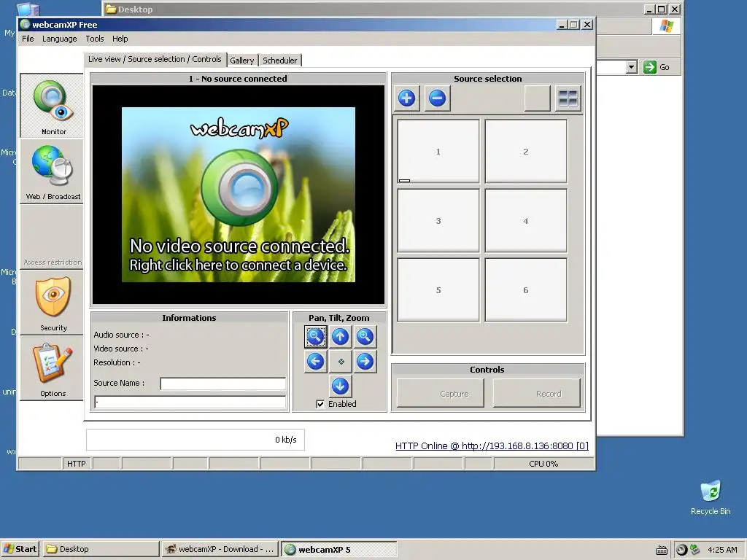Remove a source with the minus button
The width and height of the screenshot is (747, 560).
(437, 98)
